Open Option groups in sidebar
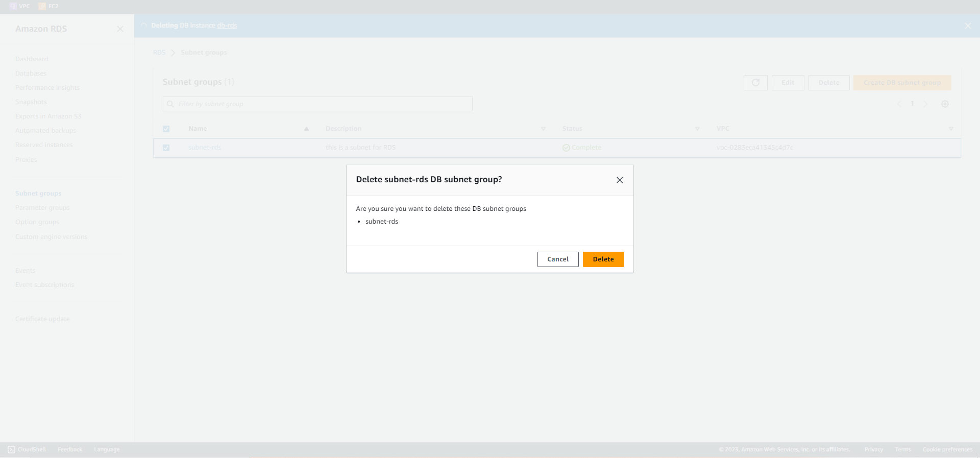 point(37,222)
